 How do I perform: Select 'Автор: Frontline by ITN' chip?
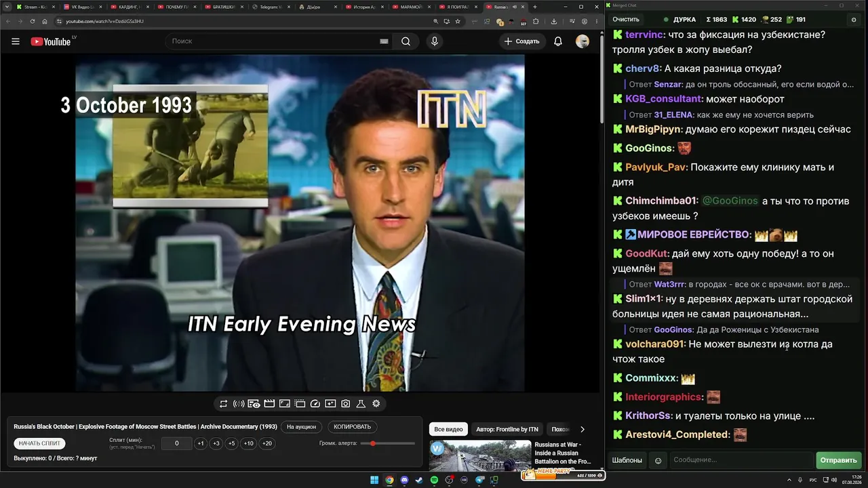(x=507, y=429)
